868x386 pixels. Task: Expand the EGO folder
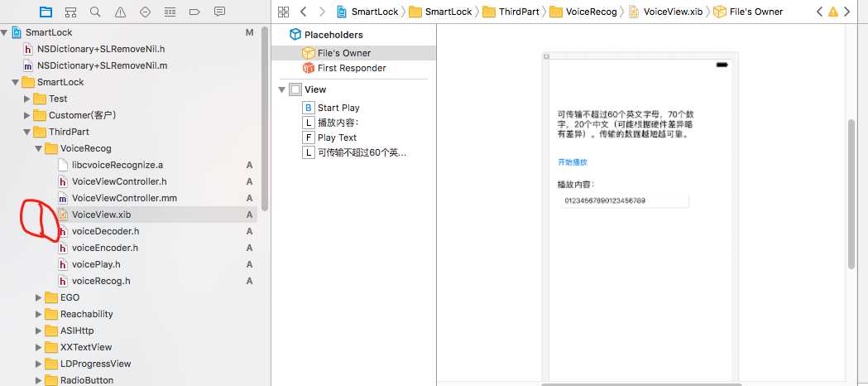38,297
